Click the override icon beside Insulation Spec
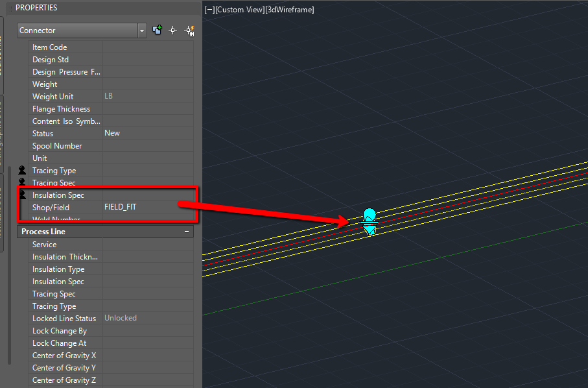 22,195
